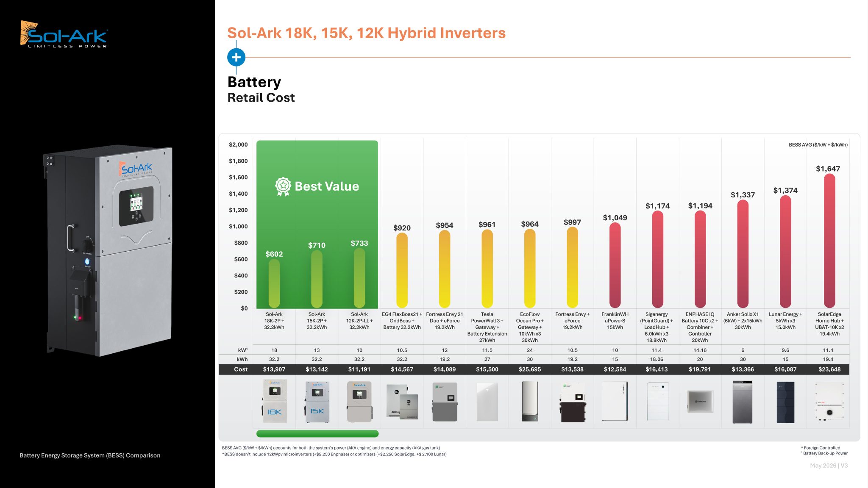Click the Lunar Energy product image
The image size is (868, 488).
[x=785, y=402]
